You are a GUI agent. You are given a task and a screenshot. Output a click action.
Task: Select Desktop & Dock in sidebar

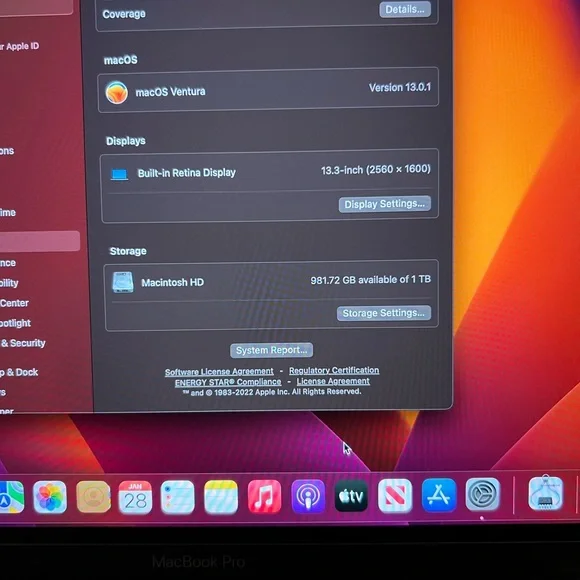coord(19,372)
